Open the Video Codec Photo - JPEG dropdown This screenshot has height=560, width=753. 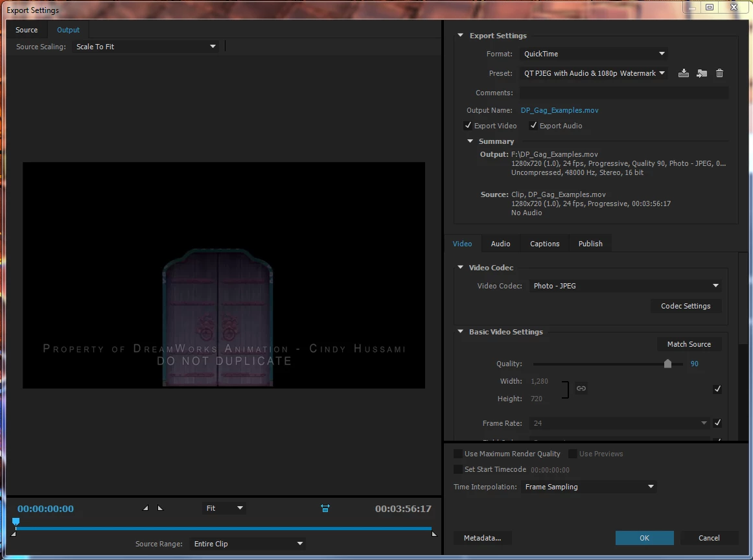tap(626, 286)
